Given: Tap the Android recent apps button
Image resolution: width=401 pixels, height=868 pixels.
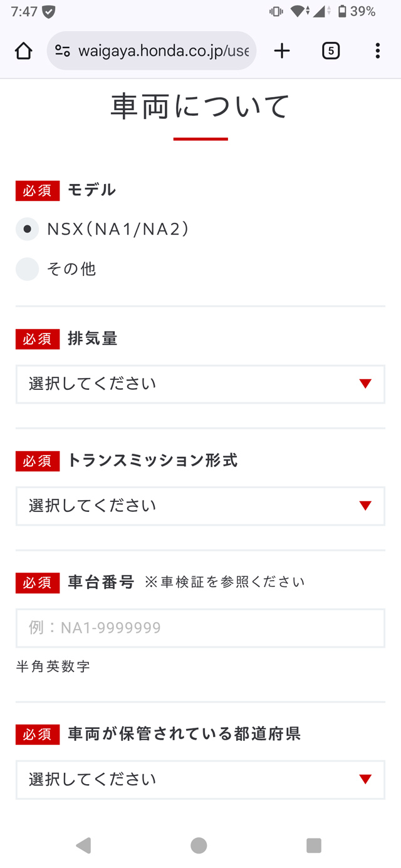Looking at the screenshot, I should click(313, 845).
